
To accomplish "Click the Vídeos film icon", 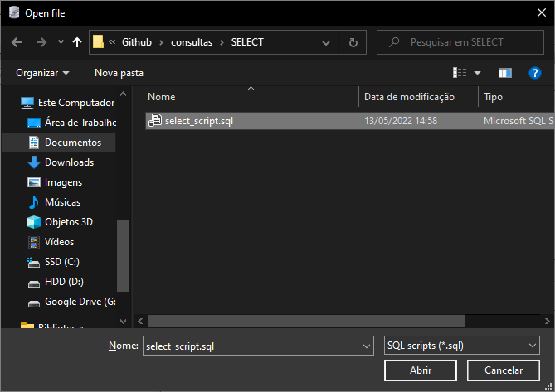I will point(34,242).
